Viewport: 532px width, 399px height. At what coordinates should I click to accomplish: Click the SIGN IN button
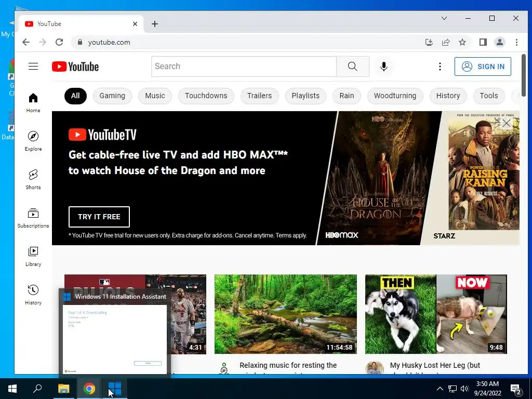[x=483, y=66]
